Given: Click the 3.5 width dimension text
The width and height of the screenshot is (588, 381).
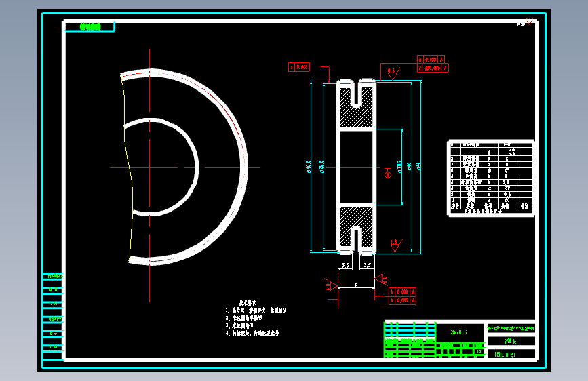Looking at the screenshot, I should tap(367, 265).
